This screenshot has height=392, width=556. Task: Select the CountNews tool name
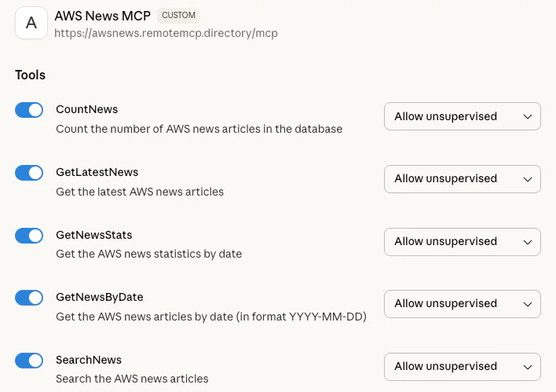[87, 109]
